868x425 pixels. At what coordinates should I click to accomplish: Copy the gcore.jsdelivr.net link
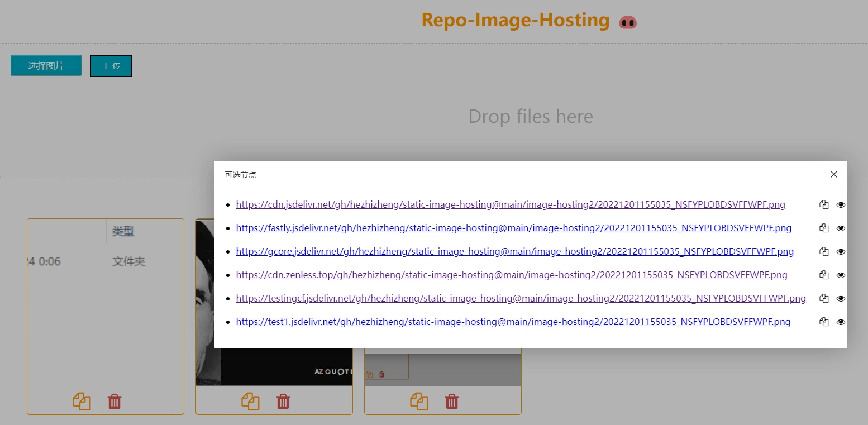[823, 251]
